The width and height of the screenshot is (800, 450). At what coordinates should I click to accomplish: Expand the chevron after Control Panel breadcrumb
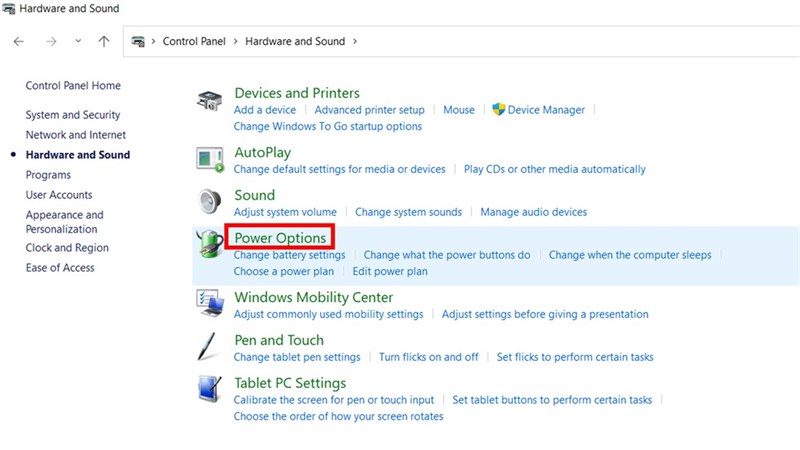tap(237, 42)
